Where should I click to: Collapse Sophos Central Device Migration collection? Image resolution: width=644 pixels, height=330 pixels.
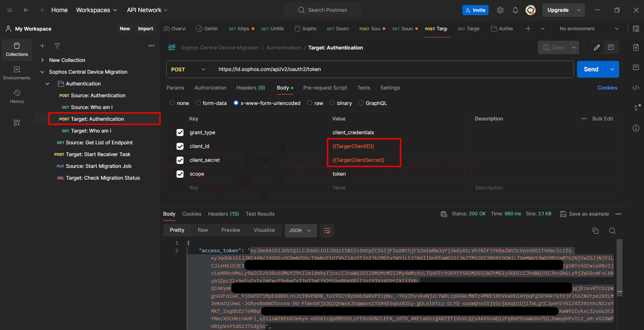coord(42,72)
